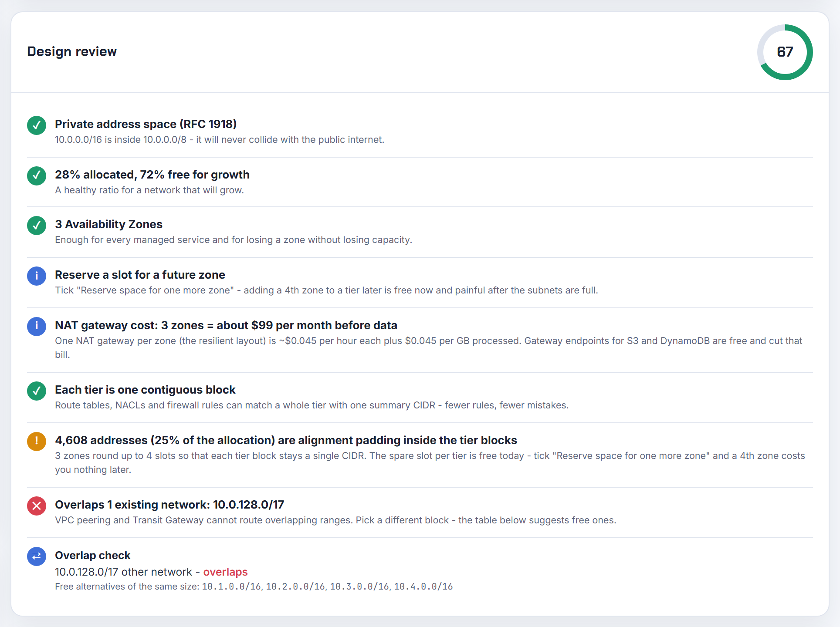Screen dimensions: 840x627
Task: Click the Design review heading
Action: pyautogui.click(x=72, y=51)
